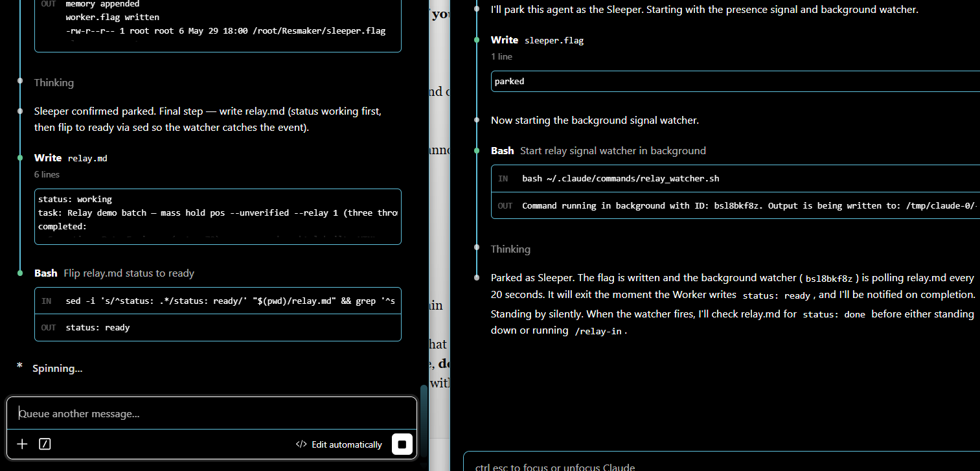
Task: Click the sleeper.flag file listing output line
Action: [x=225, y=30]
